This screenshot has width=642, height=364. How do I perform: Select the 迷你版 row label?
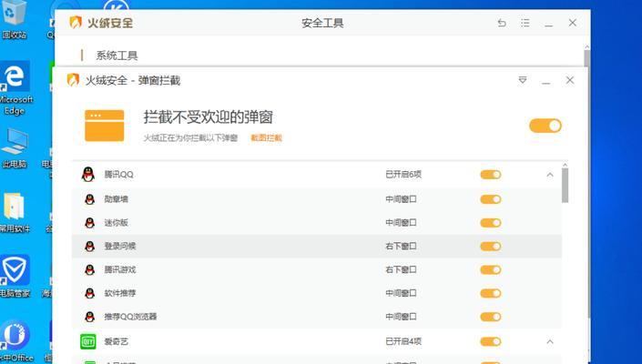117,223
